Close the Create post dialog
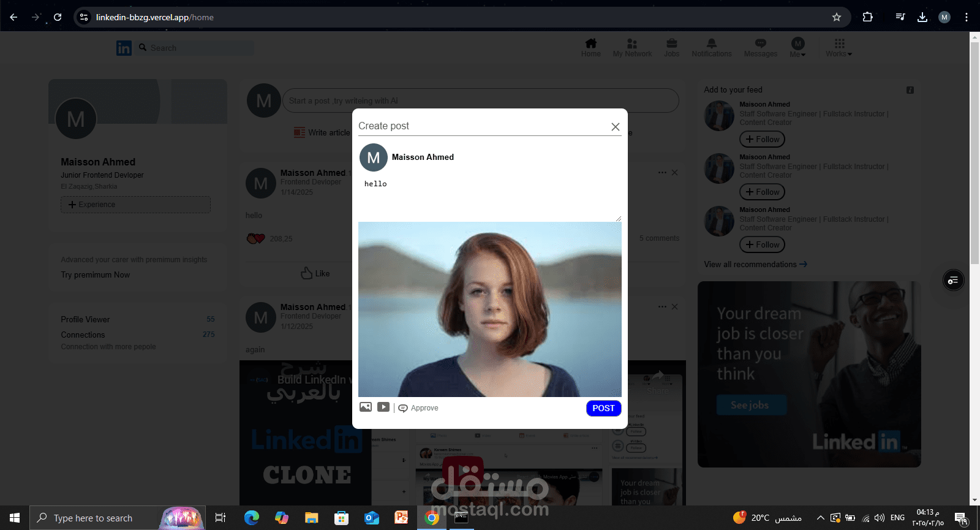Viewport: 980px width, 530px height. (616, 127)
